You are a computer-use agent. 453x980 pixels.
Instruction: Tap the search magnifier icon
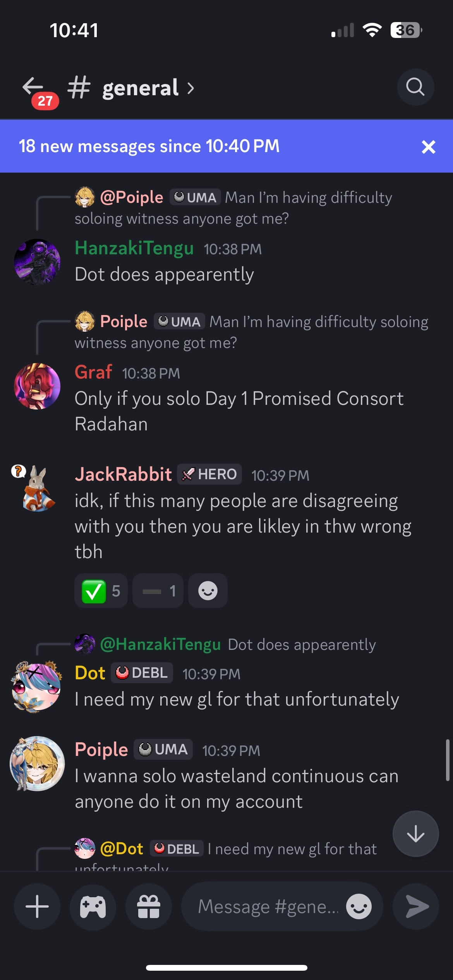coord(415,87)
